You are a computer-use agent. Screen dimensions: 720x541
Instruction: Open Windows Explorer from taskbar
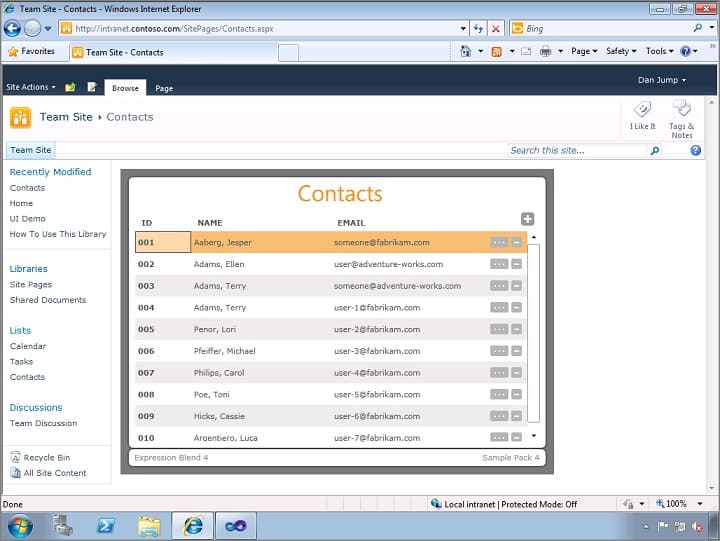coord(149,526)
